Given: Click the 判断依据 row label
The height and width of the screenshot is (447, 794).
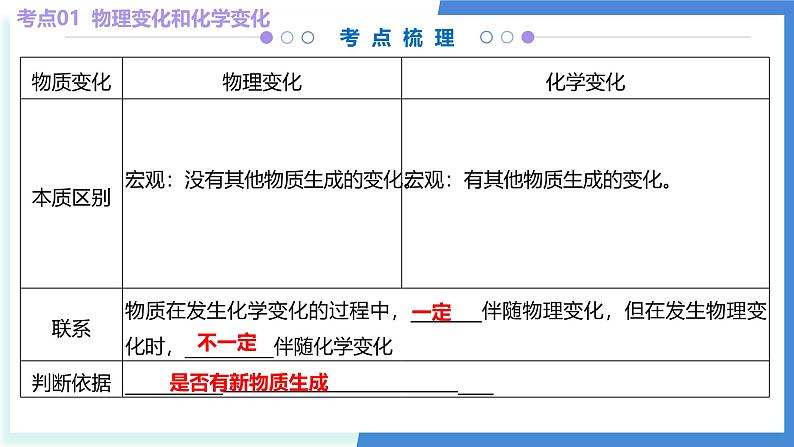Looking at the screenshot, I should coord(71,383).
